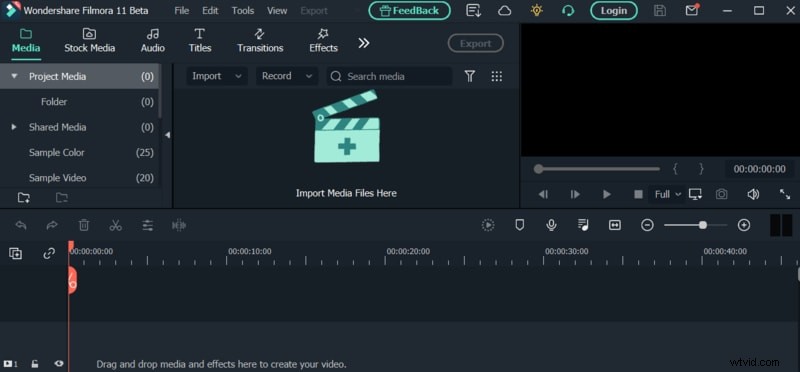Screen dimensions: 800x372
Task: Set mark-in point with left brace
Action: coord(676,169)
